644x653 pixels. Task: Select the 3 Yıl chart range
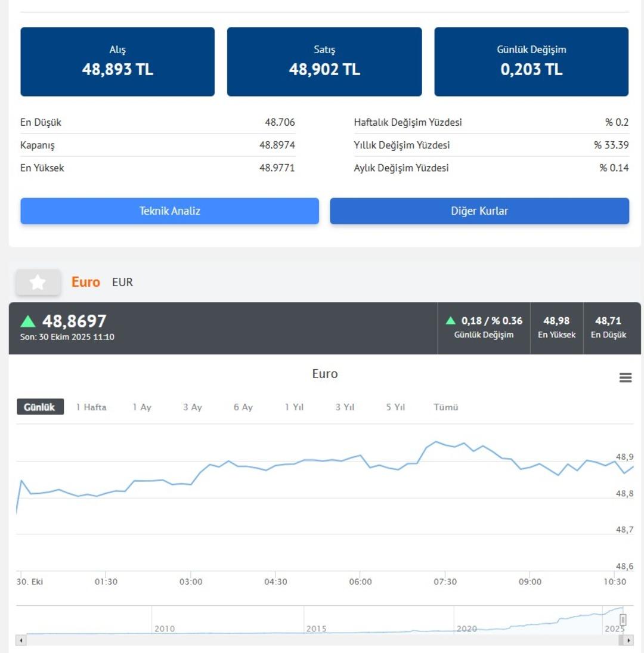click(345, 407)
